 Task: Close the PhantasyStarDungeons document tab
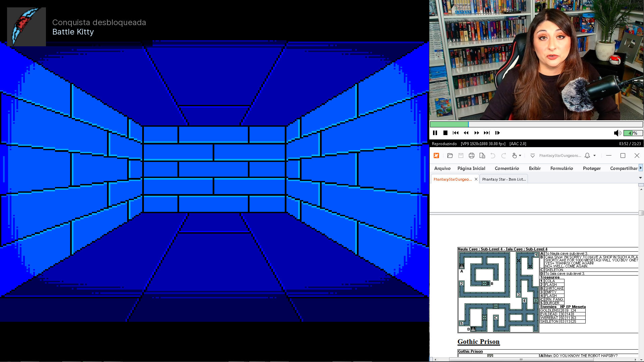[476, 179]
